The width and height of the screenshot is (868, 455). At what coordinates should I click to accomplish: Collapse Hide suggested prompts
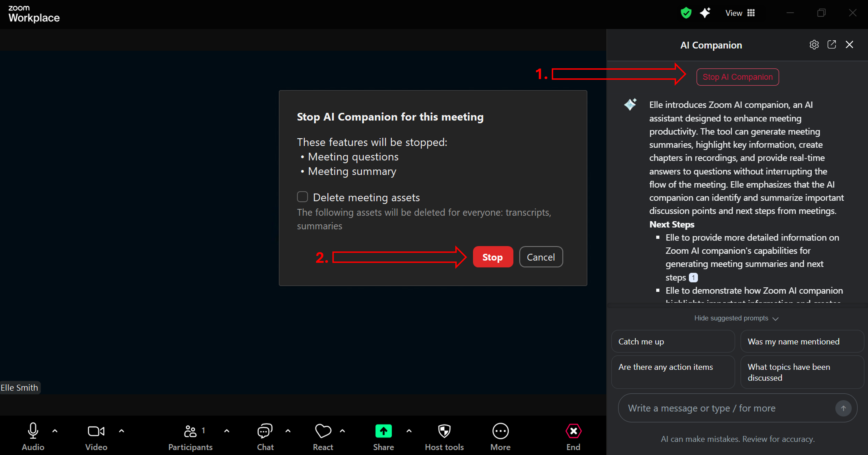click(736, 318)
